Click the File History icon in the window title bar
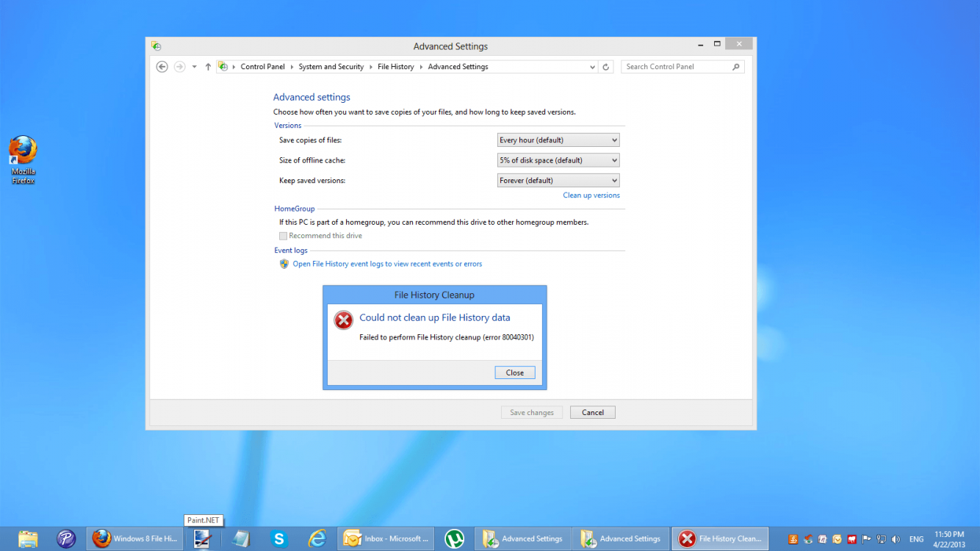 [156, 46]
